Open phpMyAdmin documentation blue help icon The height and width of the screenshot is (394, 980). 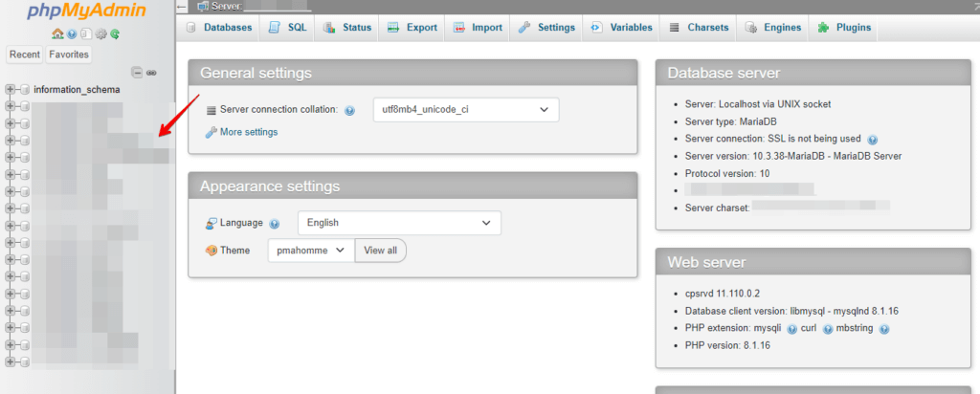pyautogui.click(x=73, y=34)
